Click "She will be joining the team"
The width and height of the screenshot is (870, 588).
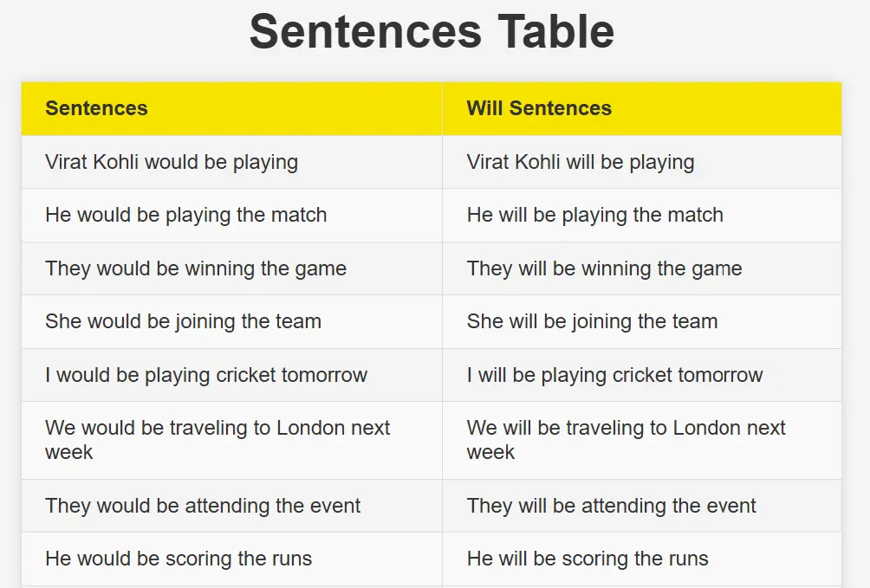(593, 321)
